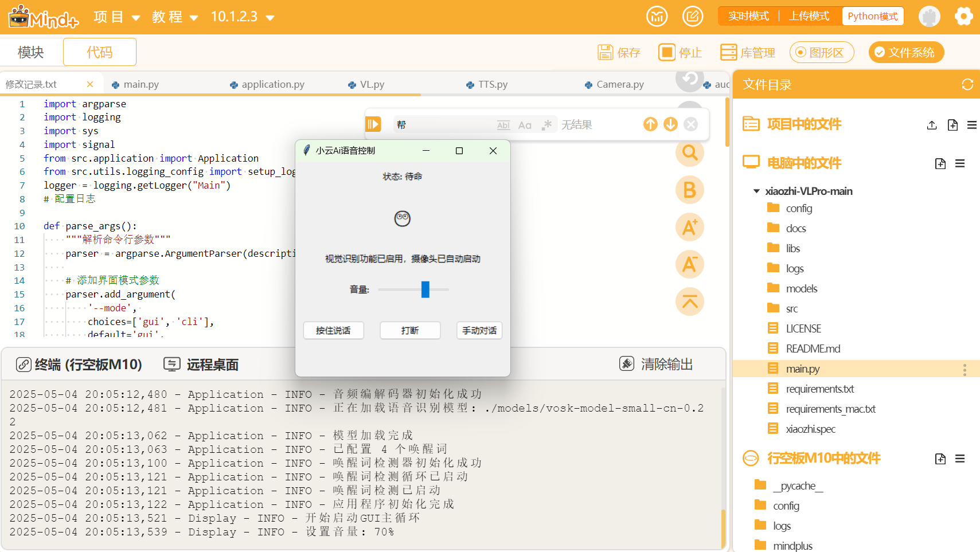
Task: Switch to Python模式
Action: click(873, 16)
